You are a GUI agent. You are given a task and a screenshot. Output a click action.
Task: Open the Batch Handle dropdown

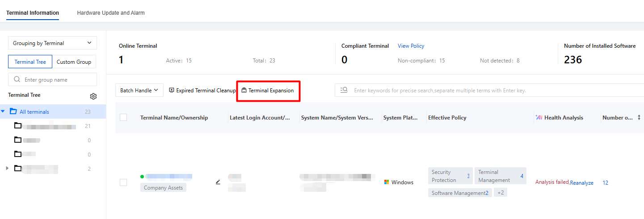139,90
